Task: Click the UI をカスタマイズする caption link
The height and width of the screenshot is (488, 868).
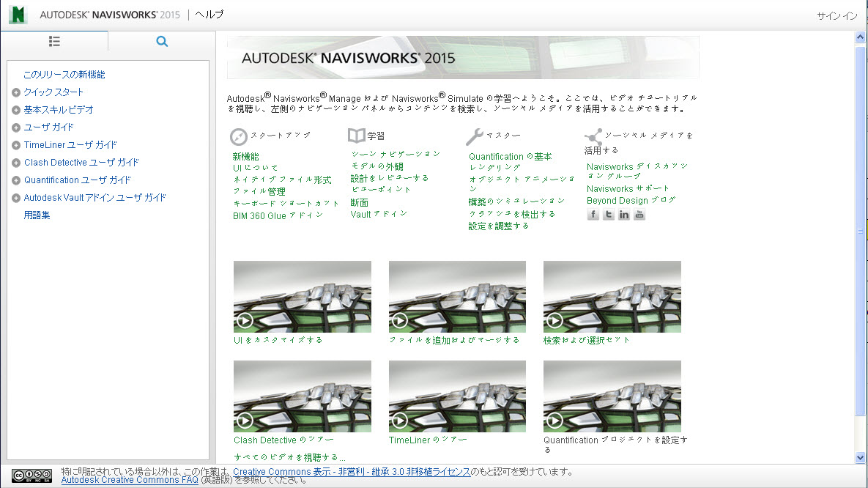Action: [x=278, y=340]
